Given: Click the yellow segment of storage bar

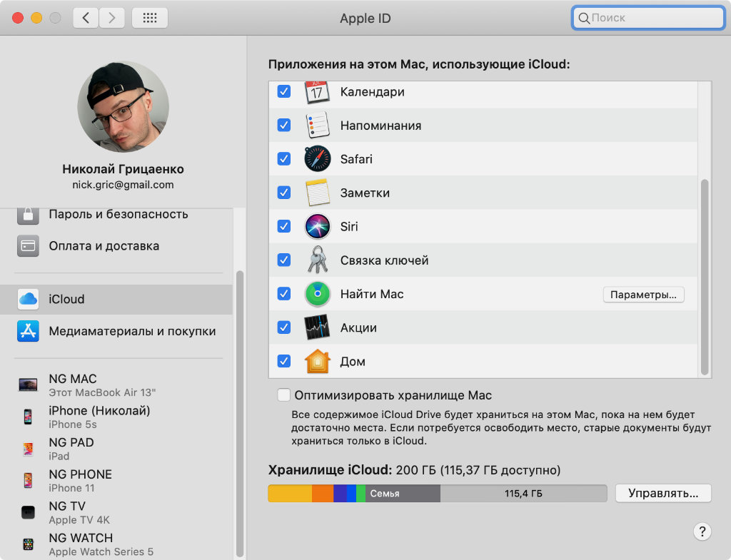Looking at the screenshot, I should tap(290, 494).
